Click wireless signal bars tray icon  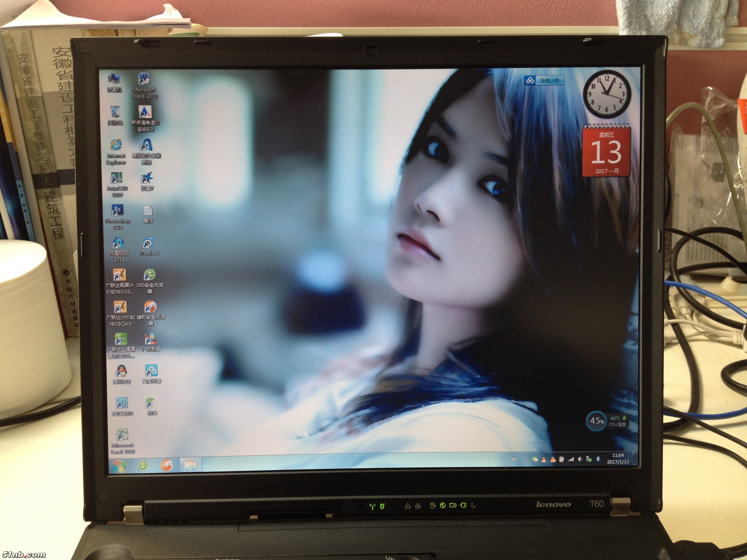pyautogui.click(x=571, y=459)
